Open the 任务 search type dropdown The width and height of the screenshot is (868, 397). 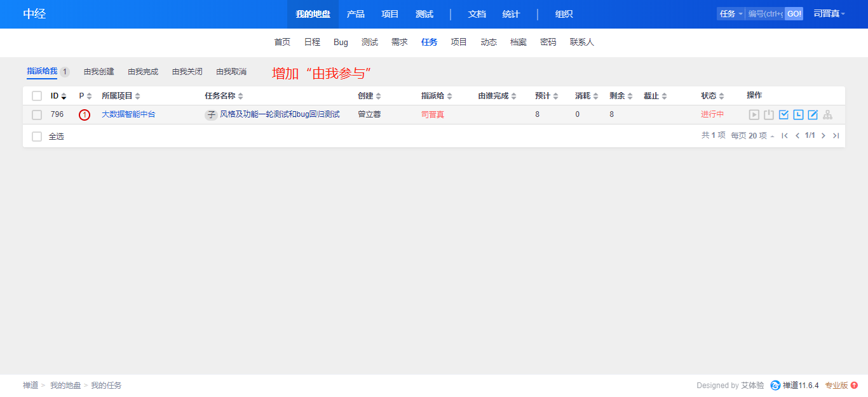point(731,14)
